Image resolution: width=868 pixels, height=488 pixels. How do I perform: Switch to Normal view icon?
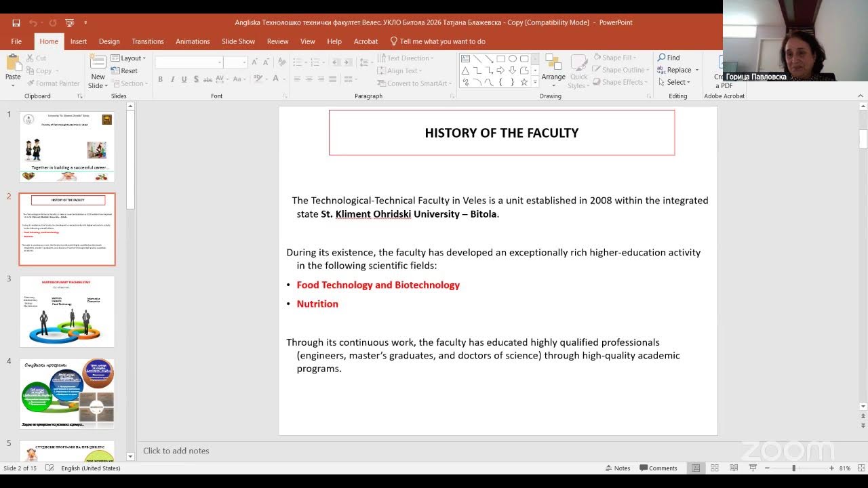tap(696, 468)
